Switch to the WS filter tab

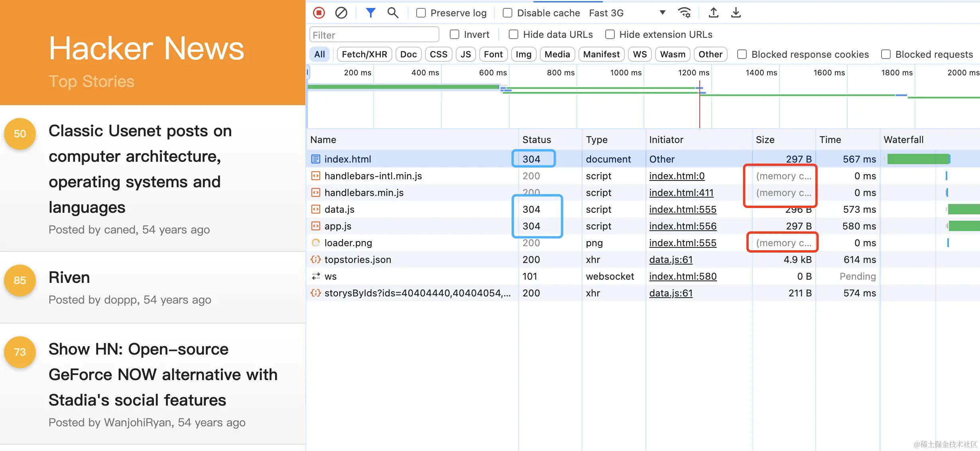tap(640, 54)
